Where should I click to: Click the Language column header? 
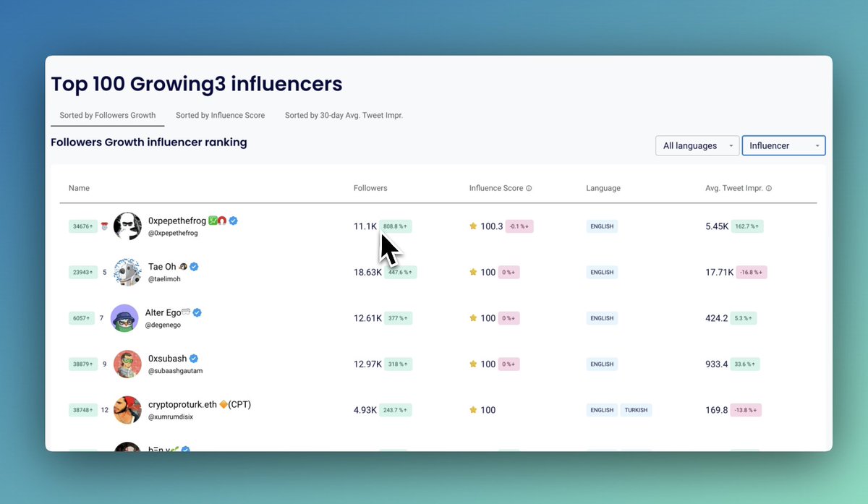tap(603, 188)
